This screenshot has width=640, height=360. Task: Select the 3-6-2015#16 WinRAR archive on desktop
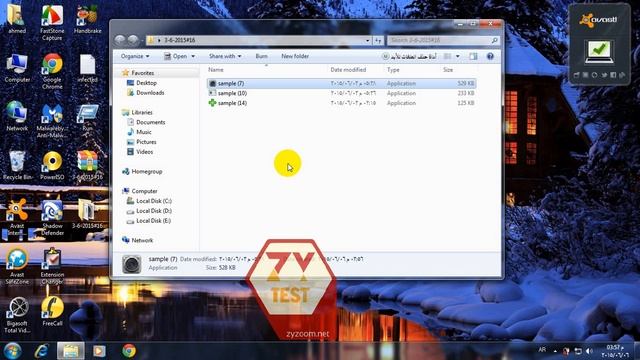[x=87, y=165]
